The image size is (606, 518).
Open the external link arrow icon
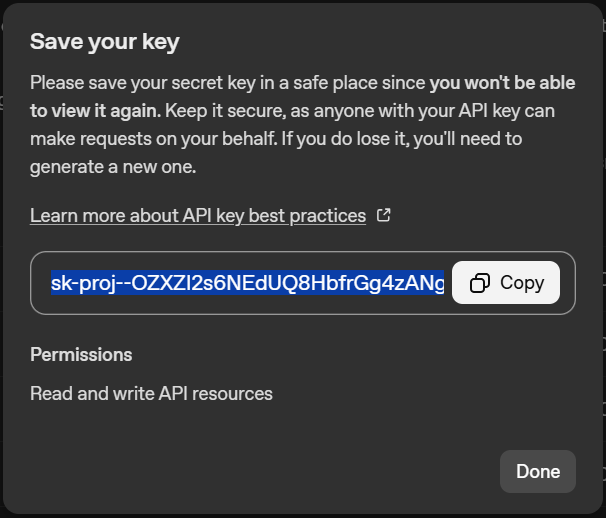(383, 215)
